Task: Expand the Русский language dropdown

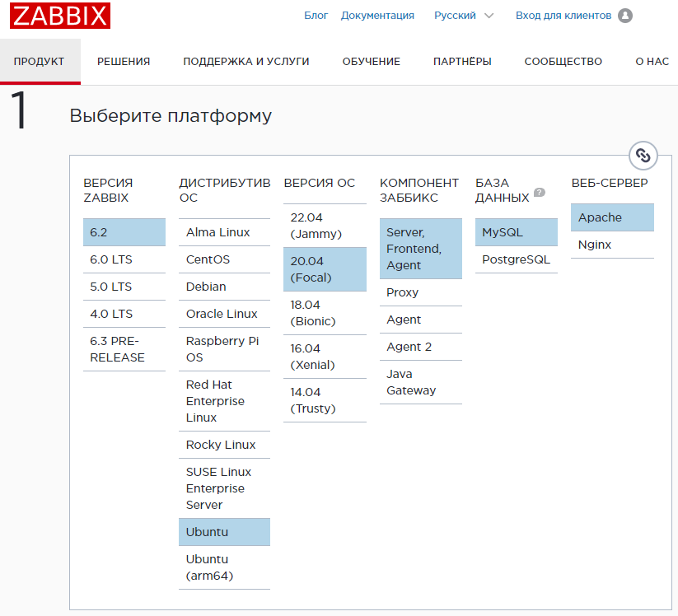Action: (464, 16)
